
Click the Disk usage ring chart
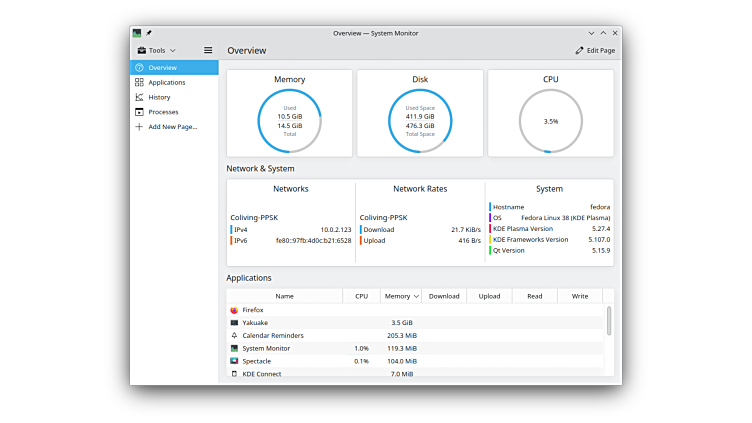point(420,121)
